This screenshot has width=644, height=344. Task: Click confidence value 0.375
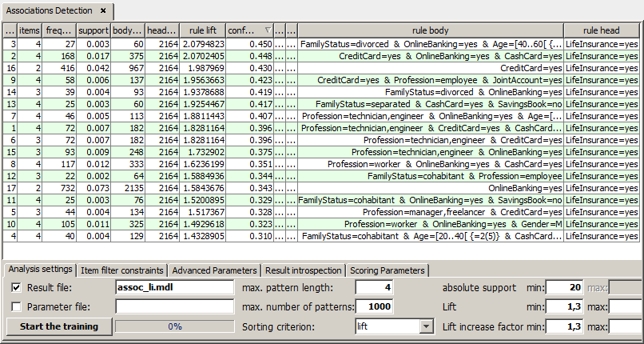coord(250,152)
